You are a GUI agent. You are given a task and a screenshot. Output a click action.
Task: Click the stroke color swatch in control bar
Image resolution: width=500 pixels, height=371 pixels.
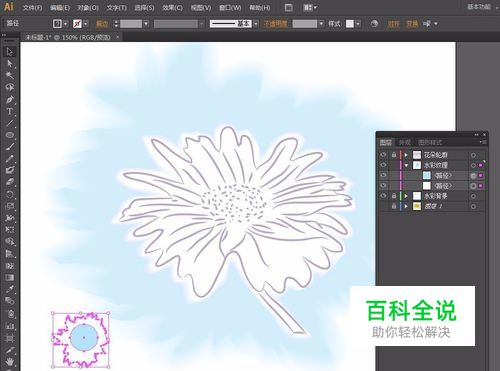[77, 24]
